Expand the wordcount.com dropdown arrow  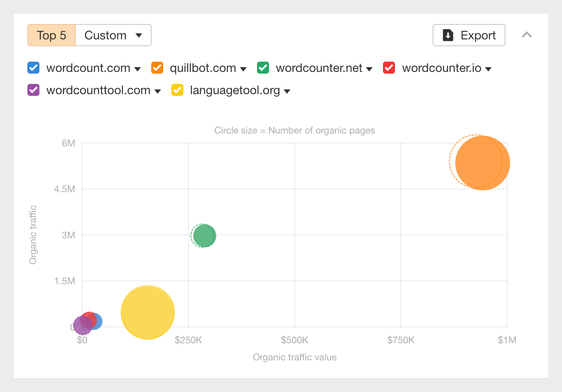[x=138, y=68]
